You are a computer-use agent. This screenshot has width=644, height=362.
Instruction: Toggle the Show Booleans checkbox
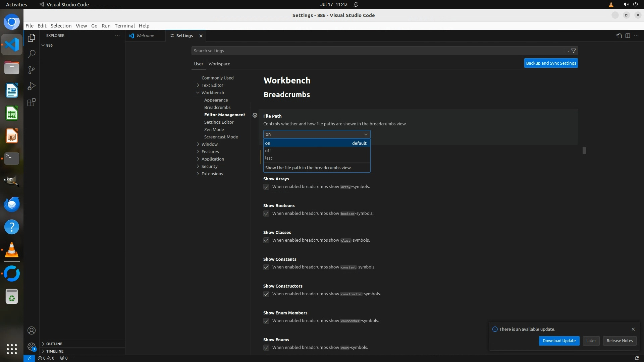[266, 214]
